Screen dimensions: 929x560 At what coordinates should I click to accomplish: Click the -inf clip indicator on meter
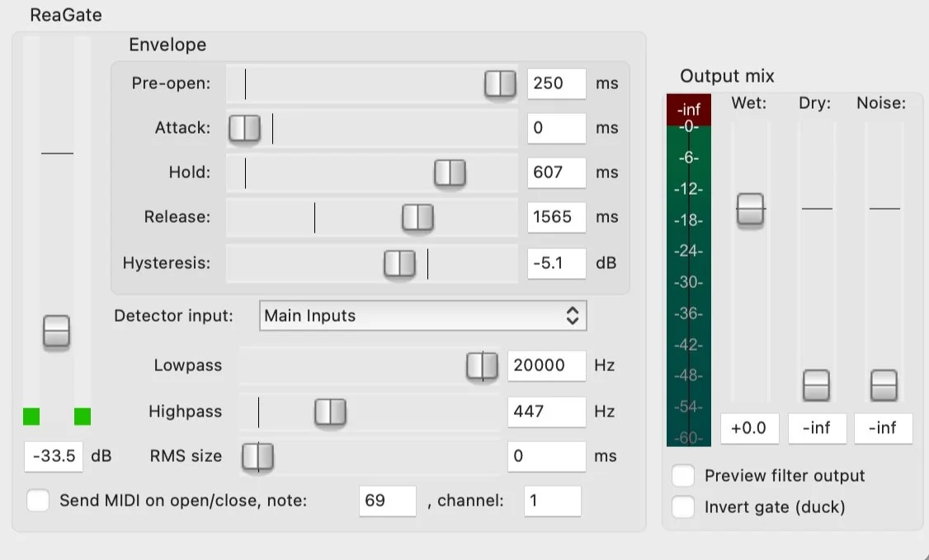[x=688, y=110]
